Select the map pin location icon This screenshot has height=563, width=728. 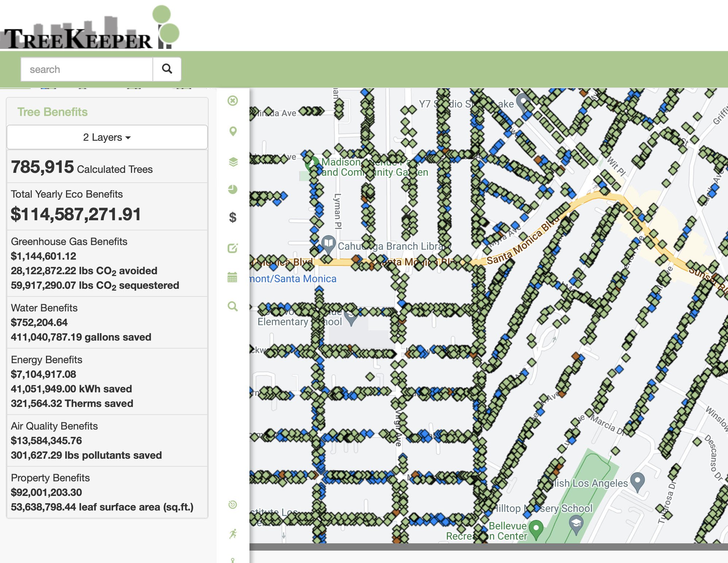(233, 131)
